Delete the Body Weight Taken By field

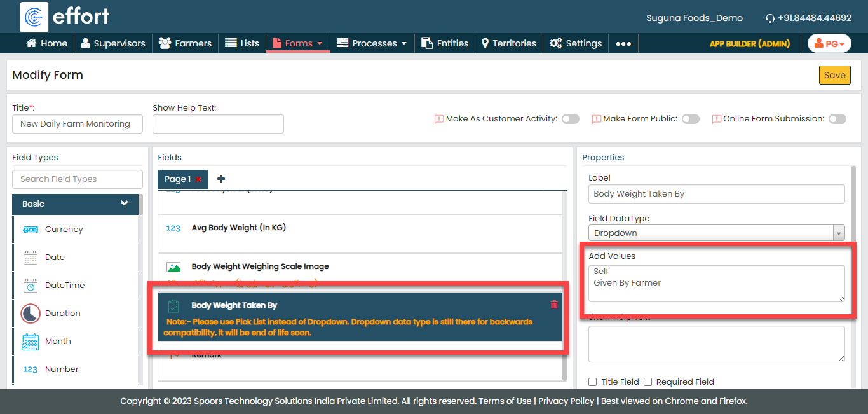click(553, 305)
